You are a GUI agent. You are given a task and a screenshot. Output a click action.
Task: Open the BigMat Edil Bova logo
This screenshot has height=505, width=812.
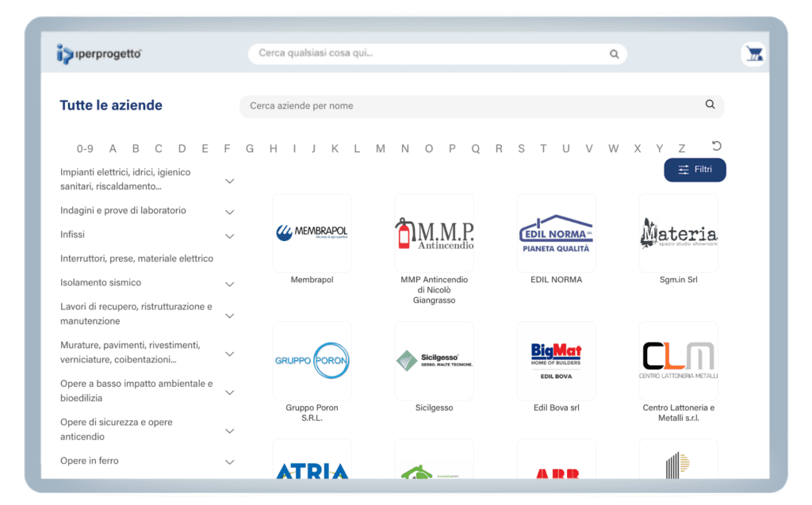[556, 361]
